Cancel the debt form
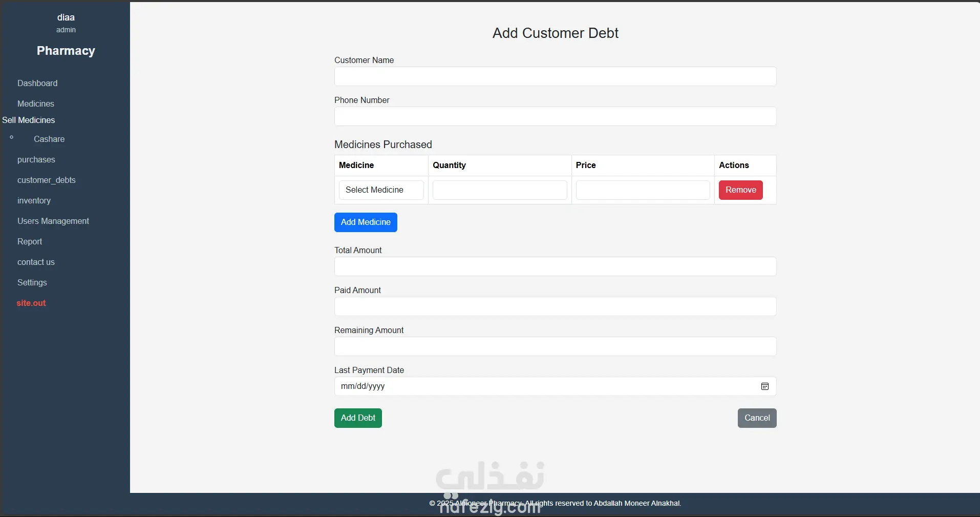980x517 pixels. (757, 418)
